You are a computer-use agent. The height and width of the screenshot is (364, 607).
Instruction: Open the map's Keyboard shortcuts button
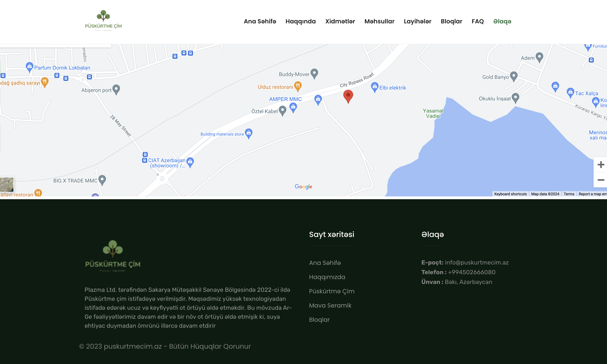510,194
